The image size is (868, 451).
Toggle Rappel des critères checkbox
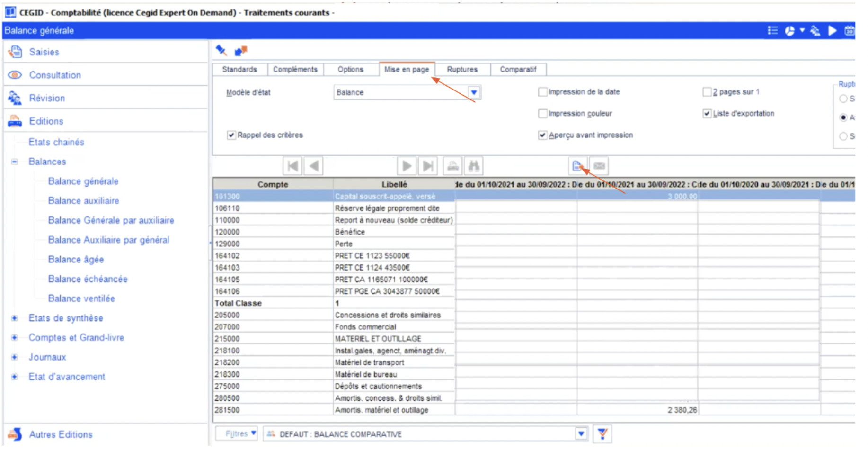[231, 135]
